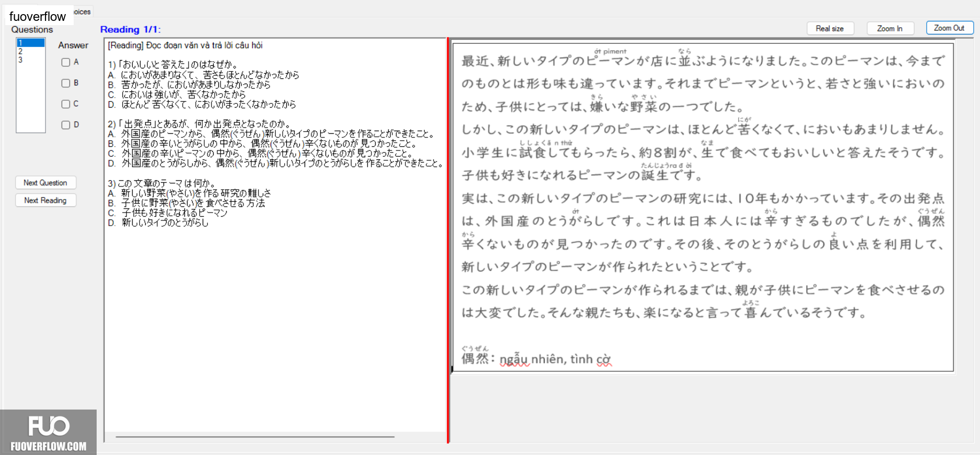980x455 pixels.
Task: Click the 'Answer' label
Action: point(73,45)
